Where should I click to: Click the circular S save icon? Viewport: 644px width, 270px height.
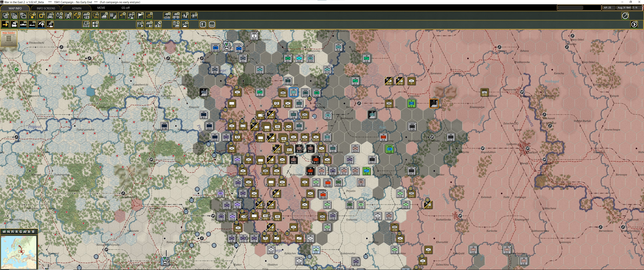pos(625,16)
